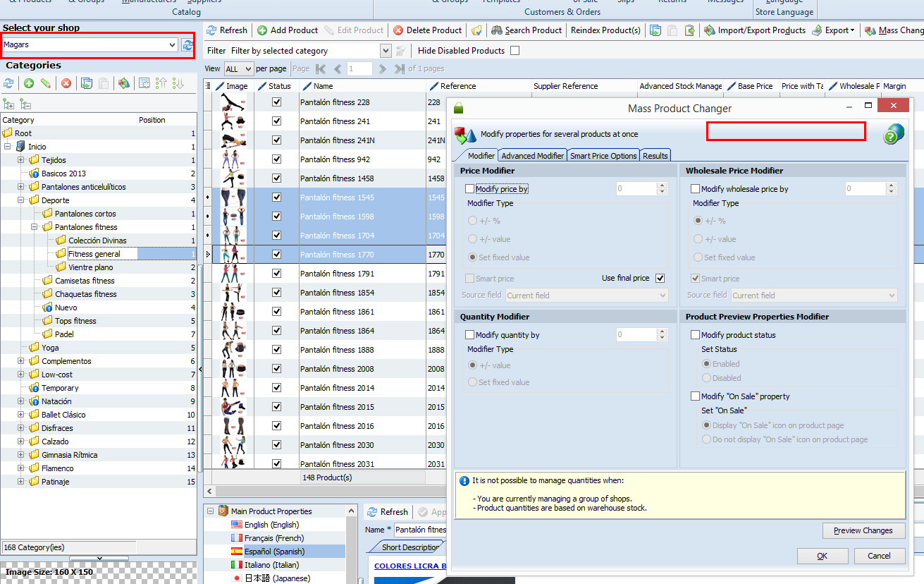
Task: Click the Pantalón fitness 1854 row thumbnail
Action: 233,293
